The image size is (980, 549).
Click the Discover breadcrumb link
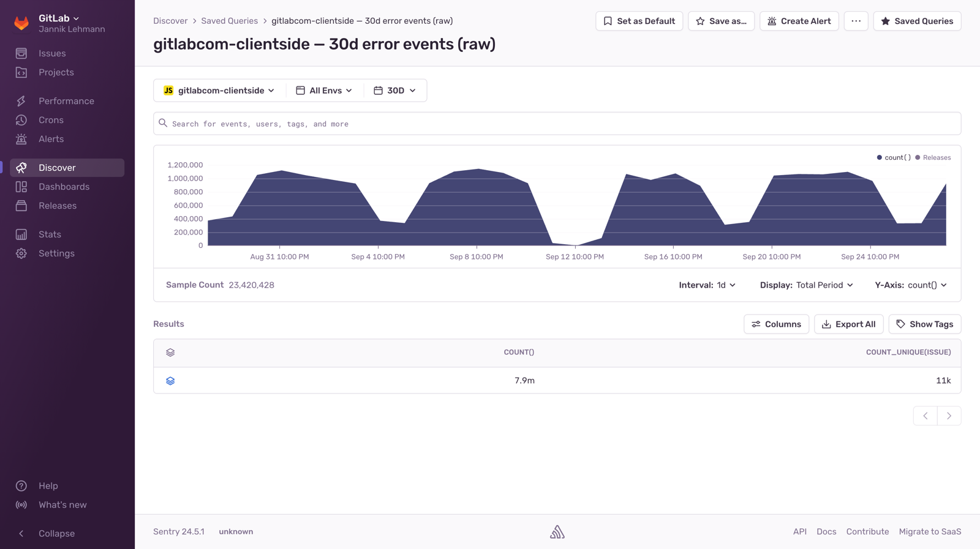click(170, 21)
